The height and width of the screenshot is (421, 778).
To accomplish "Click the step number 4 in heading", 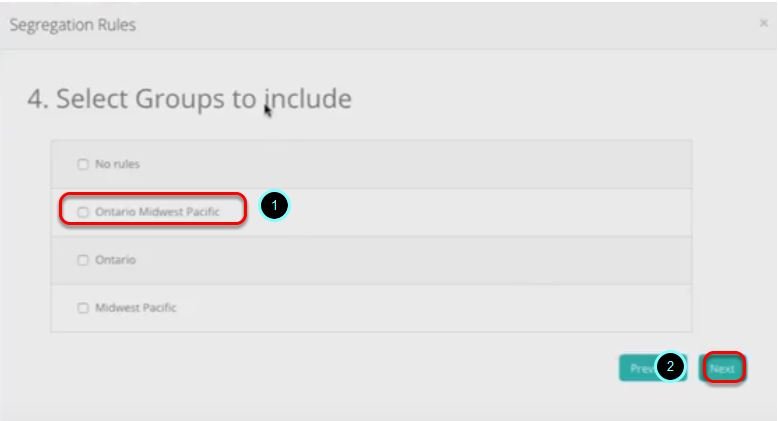I will coord(36,99).
